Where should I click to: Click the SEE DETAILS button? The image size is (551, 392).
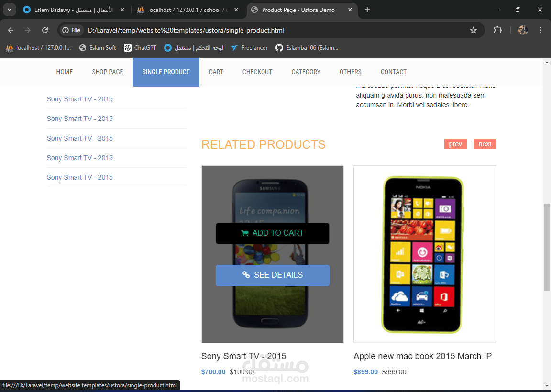click(272, 275)
